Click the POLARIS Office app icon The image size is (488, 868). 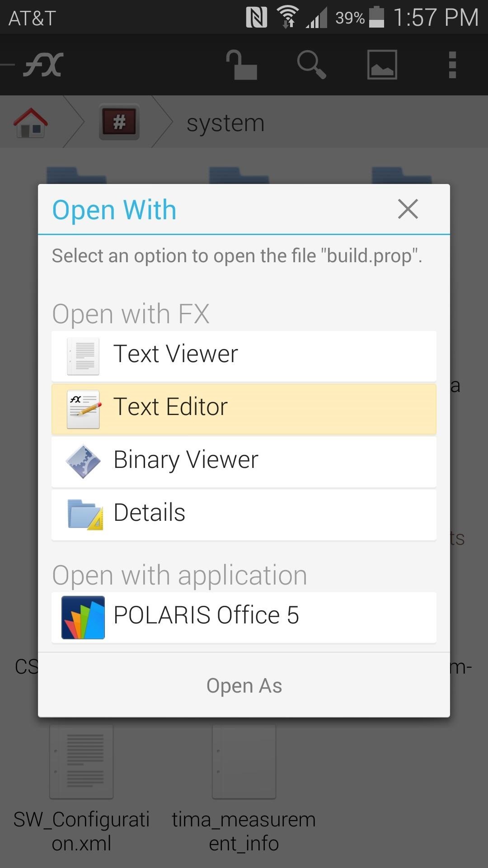(83, 617)
